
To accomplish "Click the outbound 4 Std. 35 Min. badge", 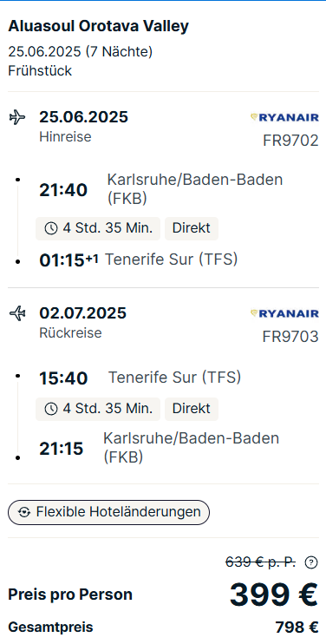I will (x=98, y=229).
